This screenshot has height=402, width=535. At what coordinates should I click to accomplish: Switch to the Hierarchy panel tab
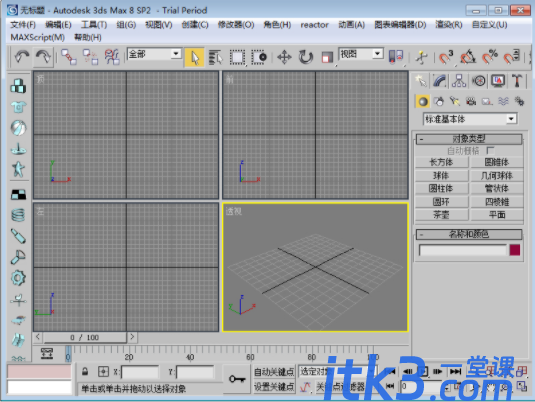coord(459,81)
